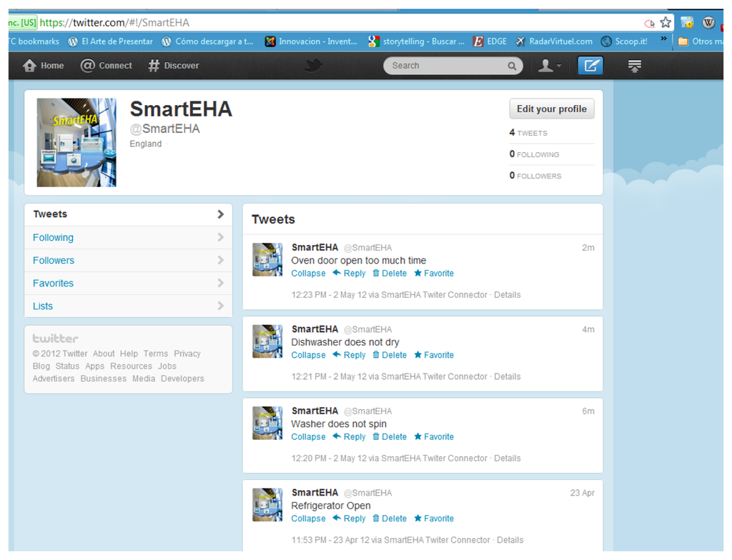Click the Twitter bird logo

tap(313, 65)
